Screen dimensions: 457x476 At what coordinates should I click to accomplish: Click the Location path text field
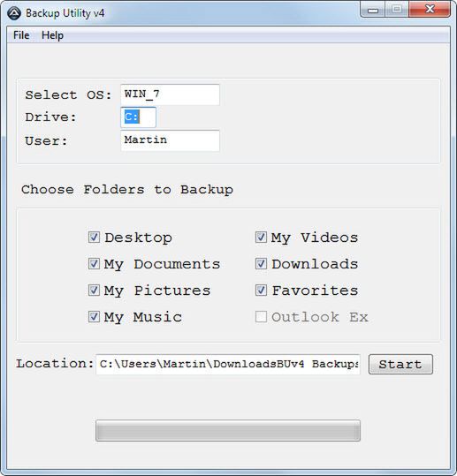coord(228,364)
